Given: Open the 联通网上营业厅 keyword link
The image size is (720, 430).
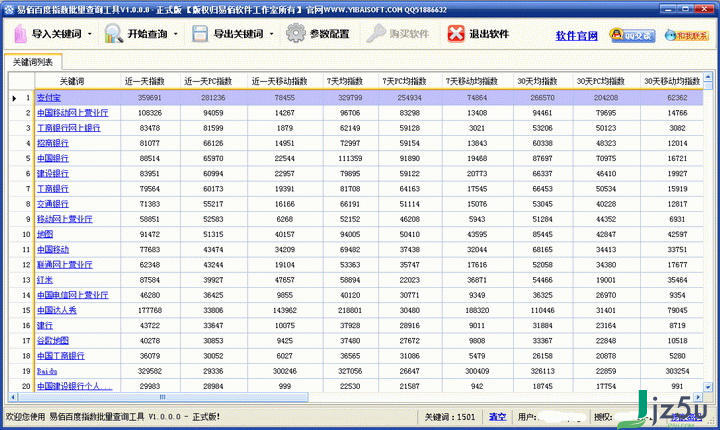Looking at the screenshot, I should tap(65, 264).
